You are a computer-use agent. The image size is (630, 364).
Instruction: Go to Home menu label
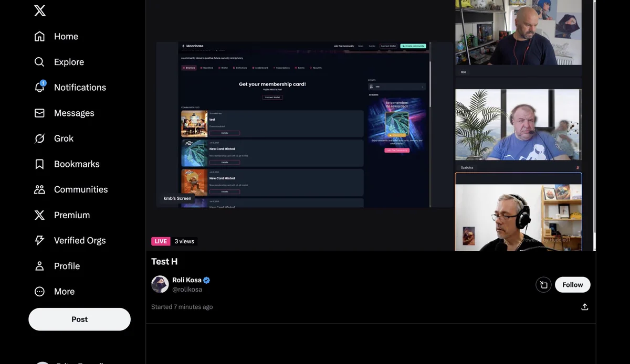66,36
